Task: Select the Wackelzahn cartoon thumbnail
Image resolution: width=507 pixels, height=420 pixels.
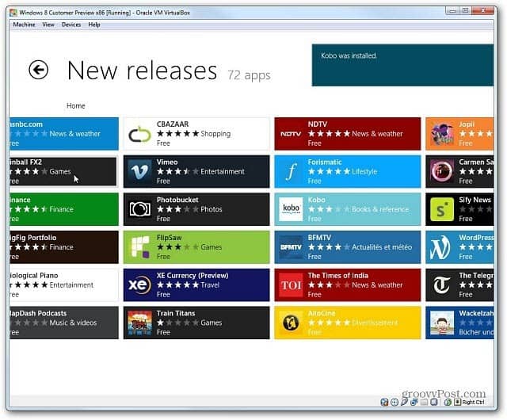Action: [x=442, y=323]
